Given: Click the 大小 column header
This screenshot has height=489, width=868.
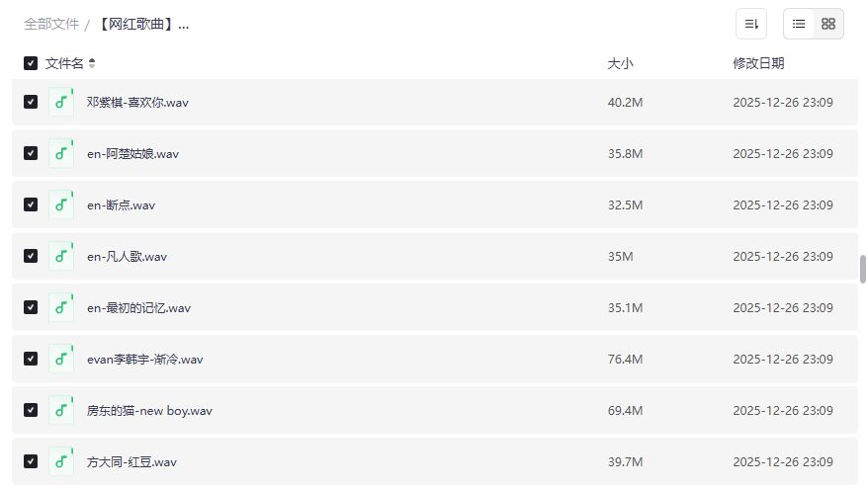Looking at the screenshot, I should pyautogui.click(x=620, y=63).
